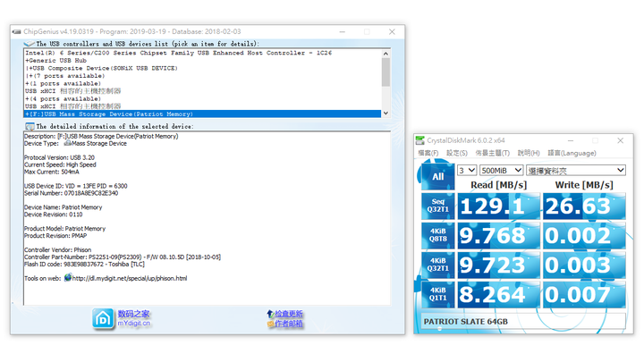Select the USB Mass Storage Device (Patriot Memory) row
Image resolution: width=644 pixels, height=362 pixels.
pyautogui.click(x=202, y=114)
